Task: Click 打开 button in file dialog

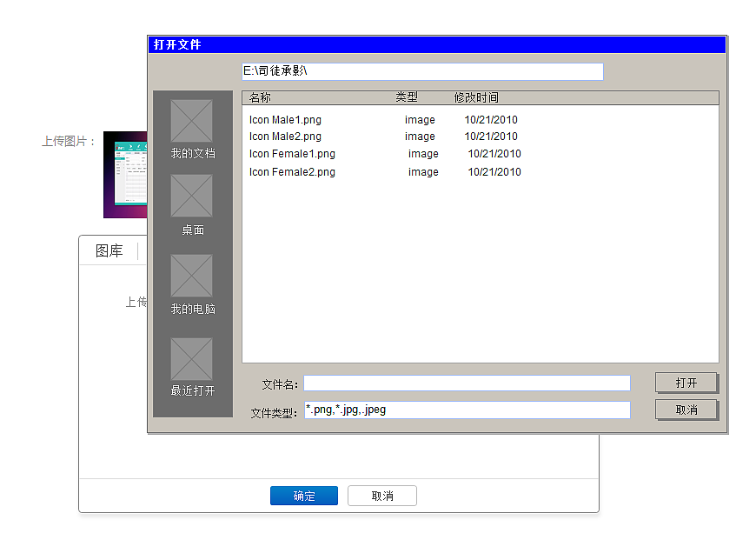Action: 686,383
